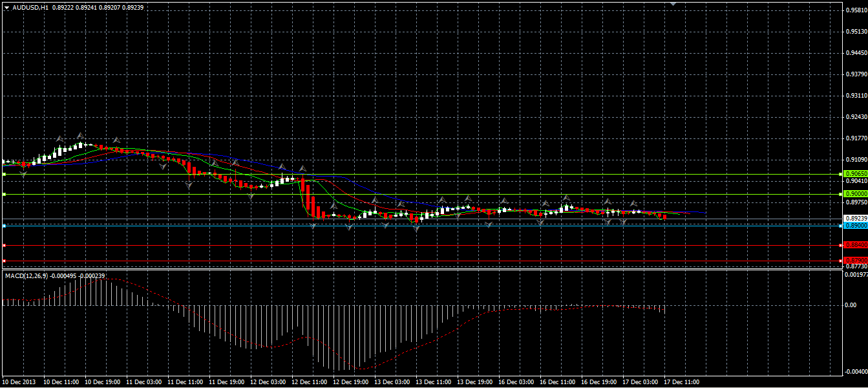The image size is (868, 388).
Task: Click the 0.89241 high value in the header
Action: tap(86, 8)
